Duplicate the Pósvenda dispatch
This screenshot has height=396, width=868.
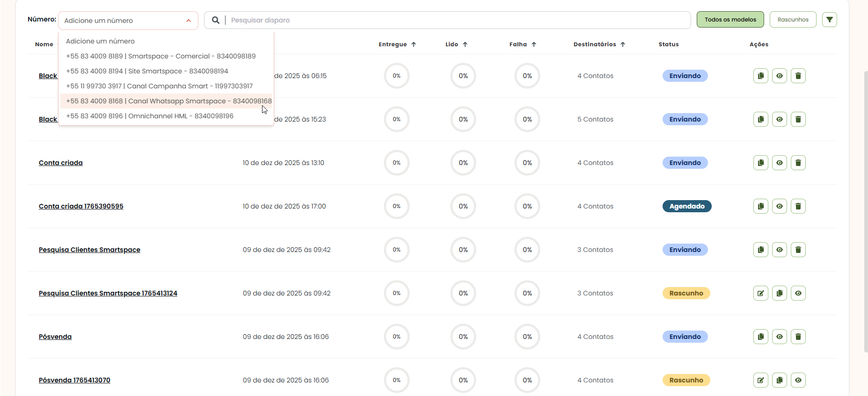click(760, 337)
